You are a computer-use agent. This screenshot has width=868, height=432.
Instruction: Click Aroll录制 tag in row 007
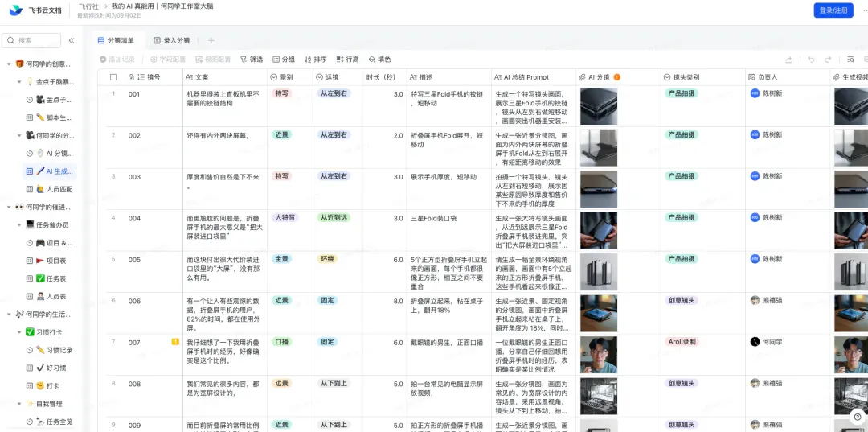(682, 342)
